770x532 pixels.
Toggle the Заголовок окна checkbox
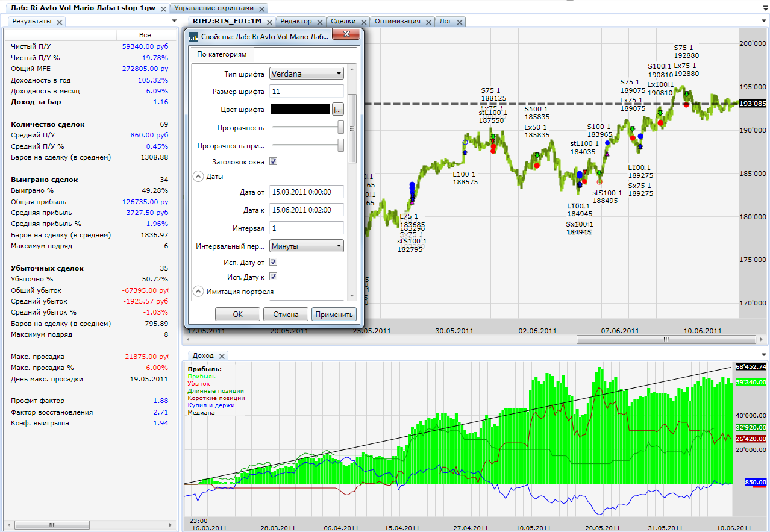[x=273, y=161]
